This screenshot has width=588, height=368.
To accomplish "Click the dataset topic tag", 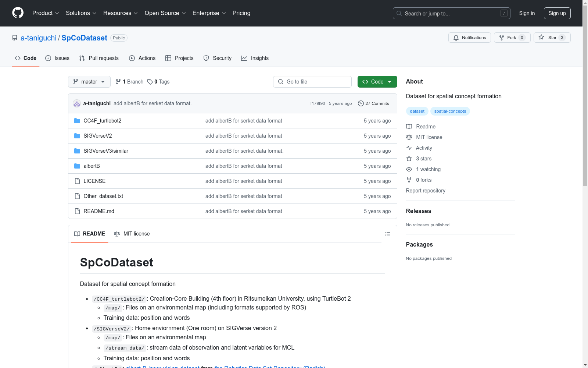I will (x=417, y=111).
